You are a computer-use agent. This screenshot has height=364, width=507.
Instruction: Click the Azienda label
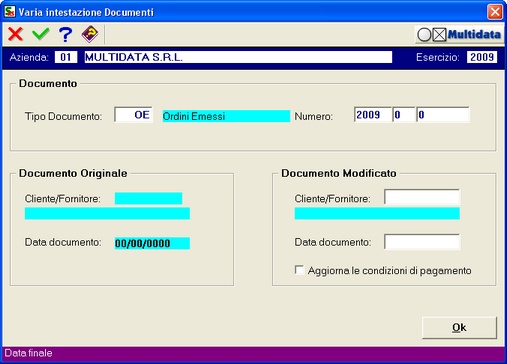[29, 57]
